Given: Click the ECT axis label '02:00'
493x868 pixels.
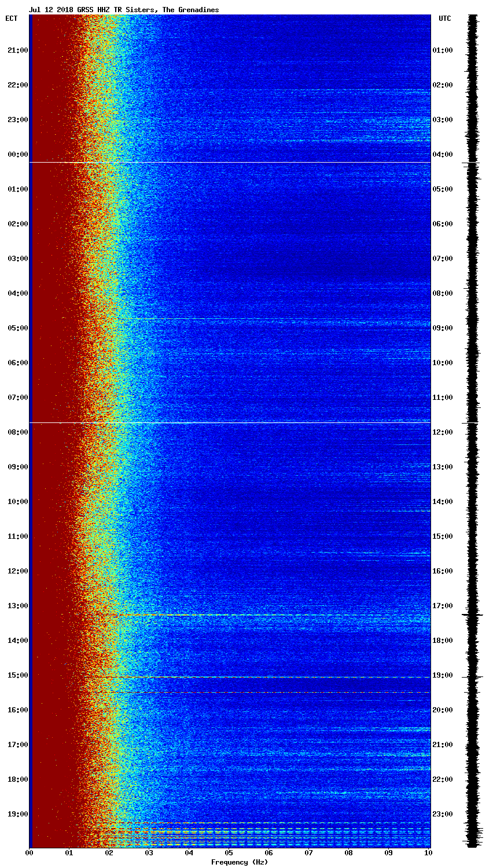Looking at the screenshot, I should pyautogui.click(x=18, y=224).
